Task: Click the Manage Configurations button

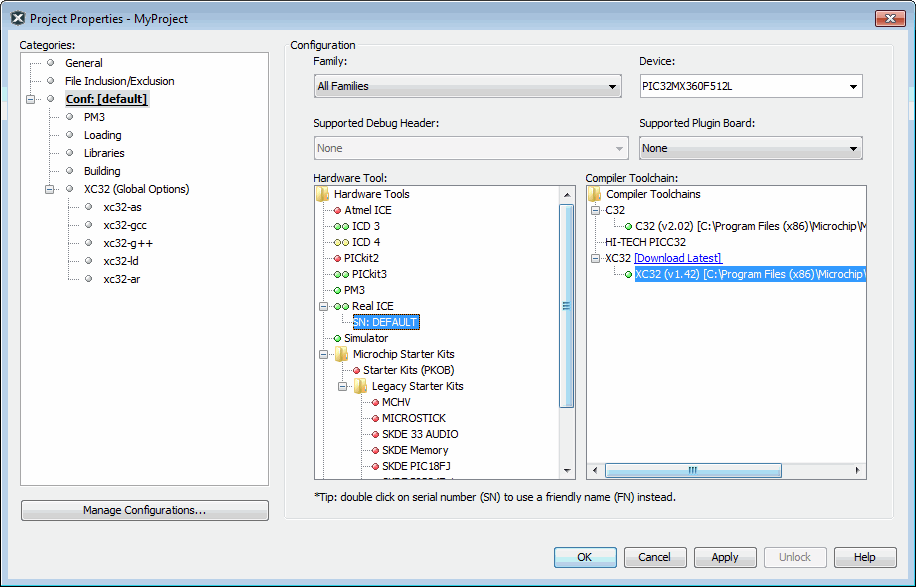Action: 144,510
